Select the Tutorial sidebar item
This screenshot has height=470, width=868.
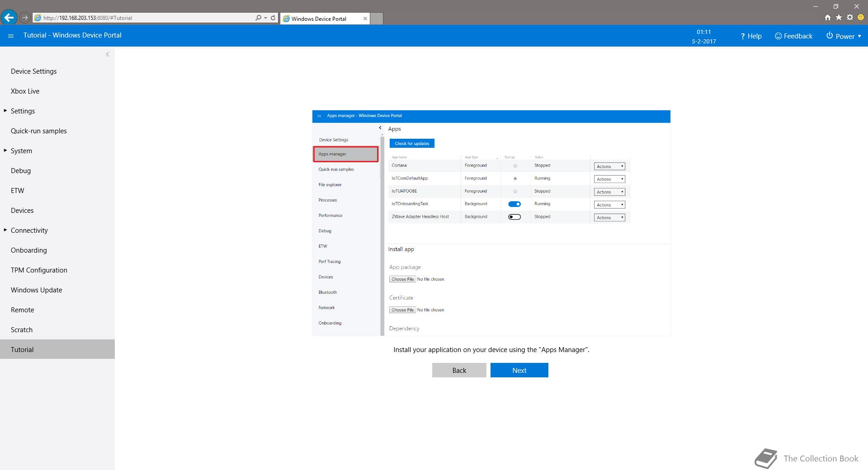click(x=57, y=349)
